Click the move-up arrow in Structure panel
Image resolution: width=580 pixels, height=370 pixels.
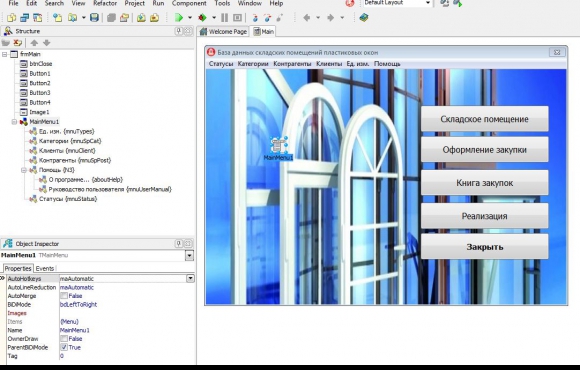tap(34, 43)
